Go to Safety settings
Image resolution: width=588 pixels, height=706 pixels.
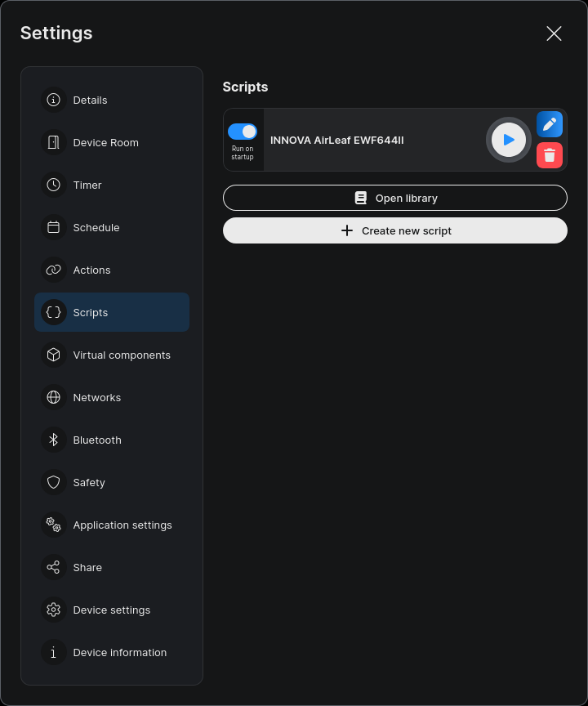112,482
